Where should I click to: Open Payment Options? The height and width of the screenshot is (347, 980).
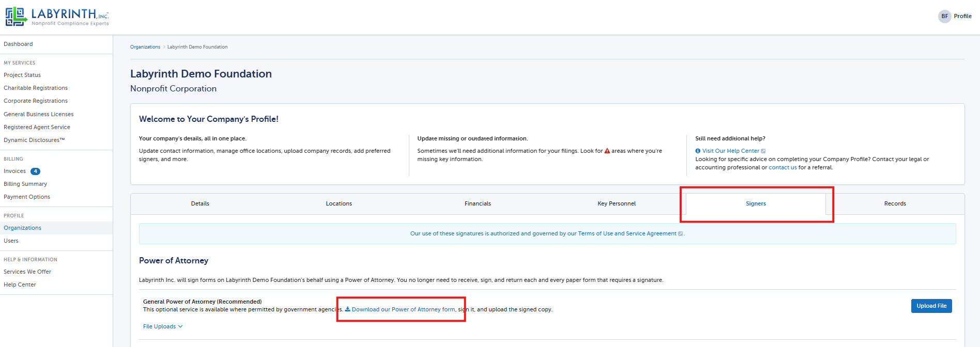[27, 197]
